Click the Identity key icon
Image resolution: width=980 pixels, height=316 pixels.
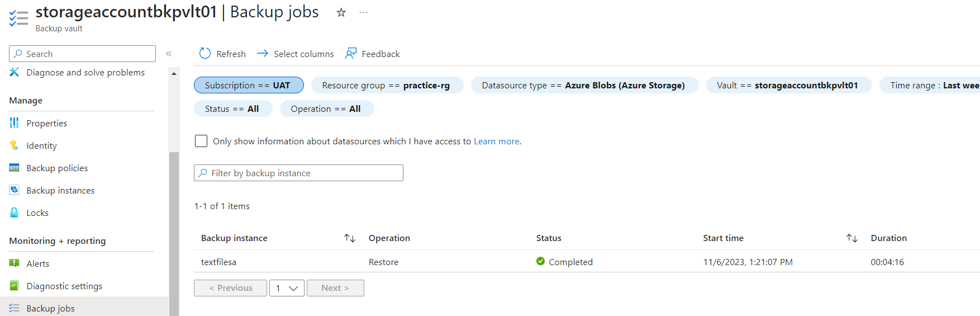coord(15,145)
